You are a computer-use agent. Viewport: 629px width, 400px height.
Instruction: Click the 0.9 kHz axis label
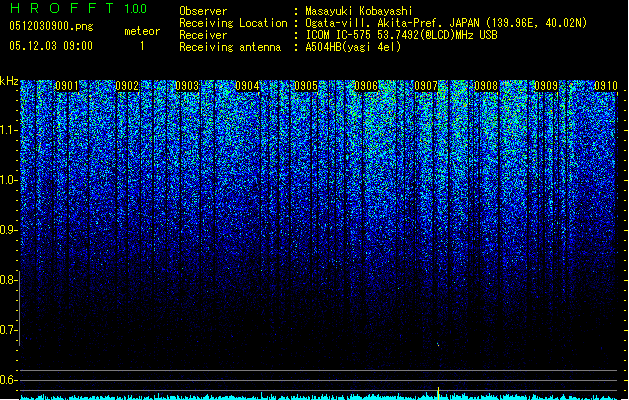click(x=9, y=230)
